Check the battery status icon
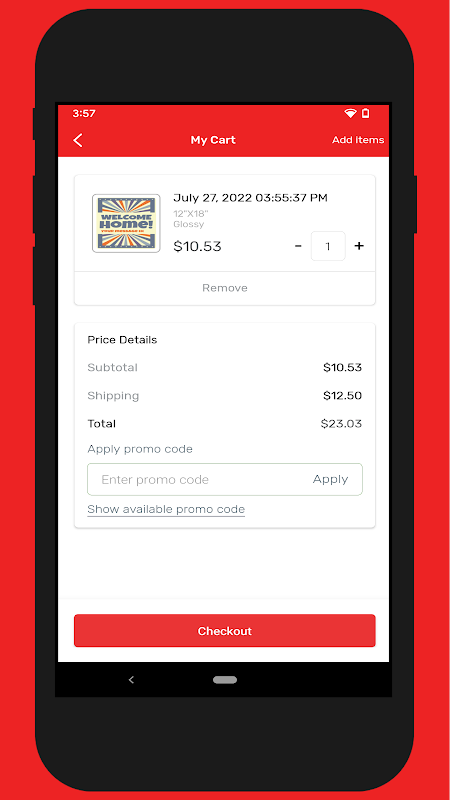 [365, 113]
